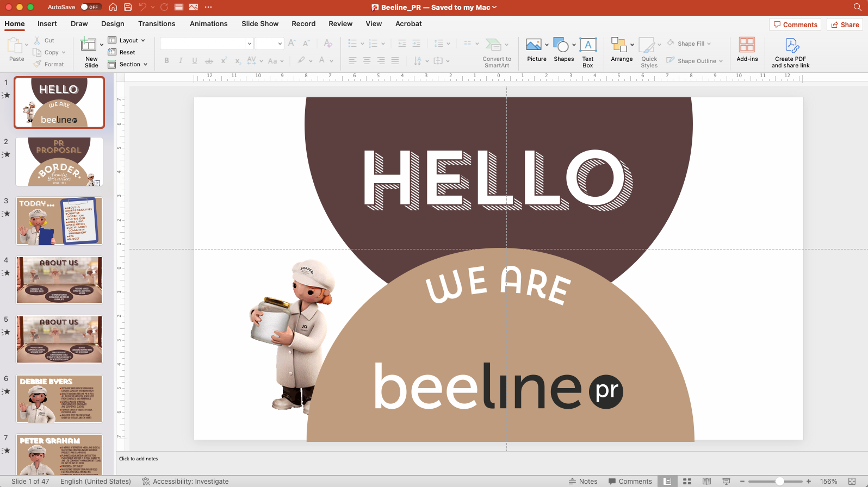Open the Layout dropdown
This screenshot has height=487, width=868.
[127, 40]
